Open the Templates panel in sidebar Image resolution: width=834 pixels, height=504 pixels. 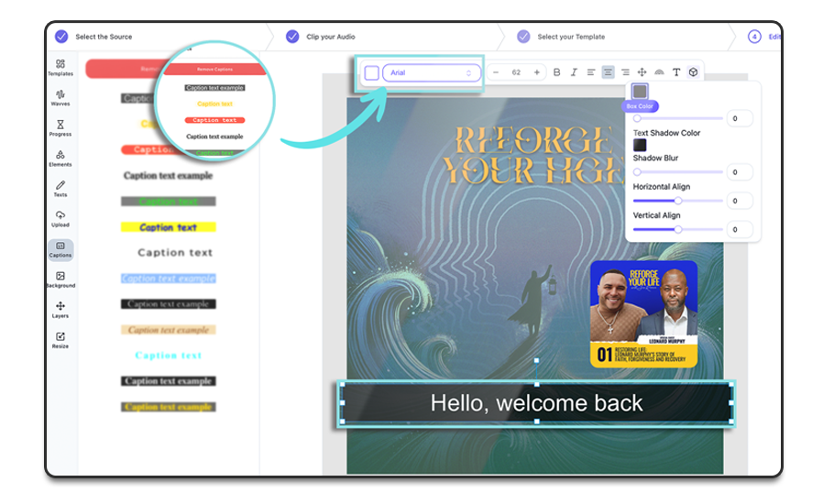pyautogui.click(x=60, y=67)
